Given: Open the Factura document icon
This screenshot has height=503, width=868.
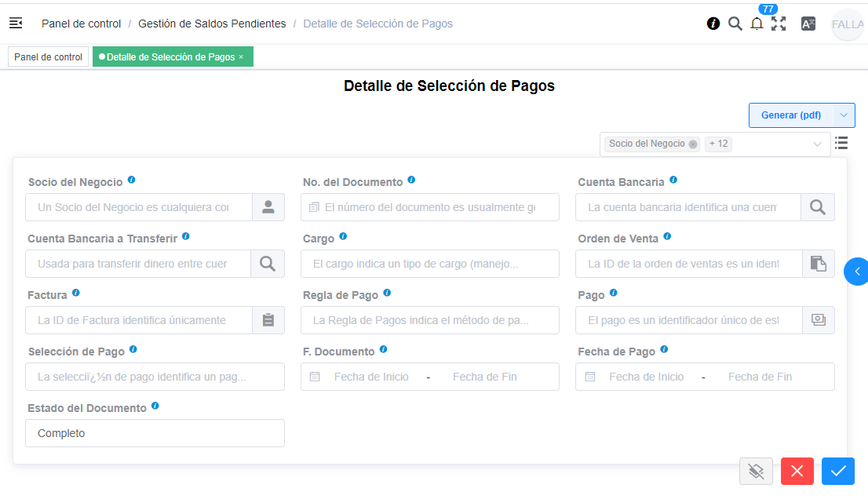Looking at the screenshot, I should (268, 320).
